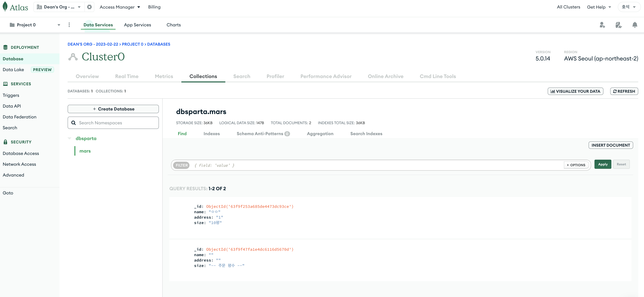Image resolution: width=644 pixels, height=297 pixels.
Task: Open the Schema Anti-Patterns tab
Action: coord(263,134)
